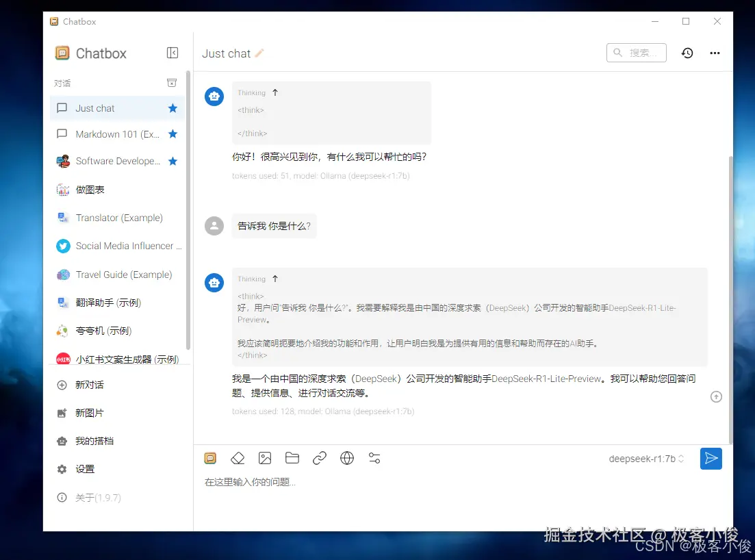This screenshot has width=755, height=560.
Task: Click the 搜索 search field
Action: pos(636,53)
